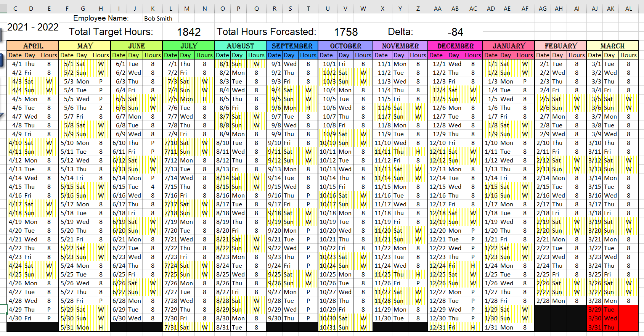Select the red 3/29 date cell

(594, 309)
